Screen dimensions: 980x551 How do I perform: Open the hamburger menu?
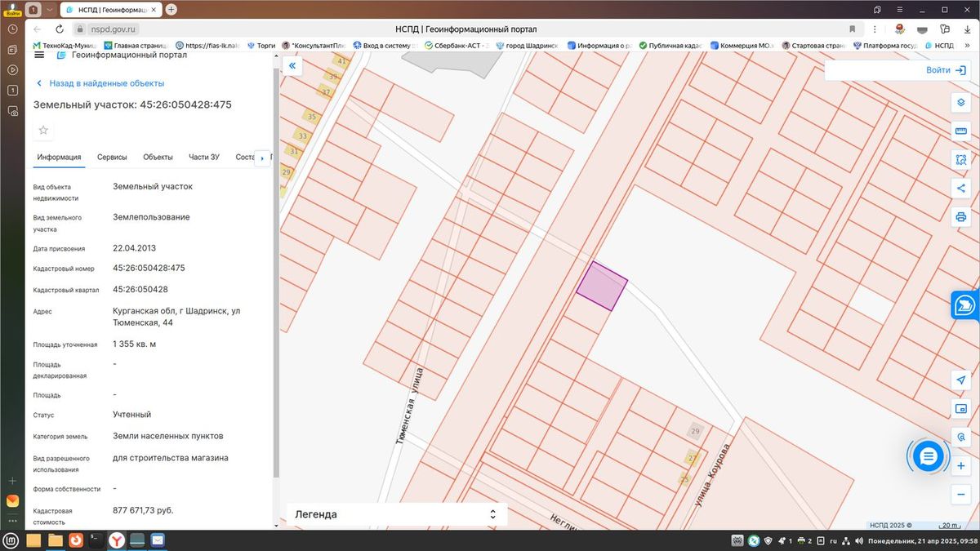click(x=39, y=55)
